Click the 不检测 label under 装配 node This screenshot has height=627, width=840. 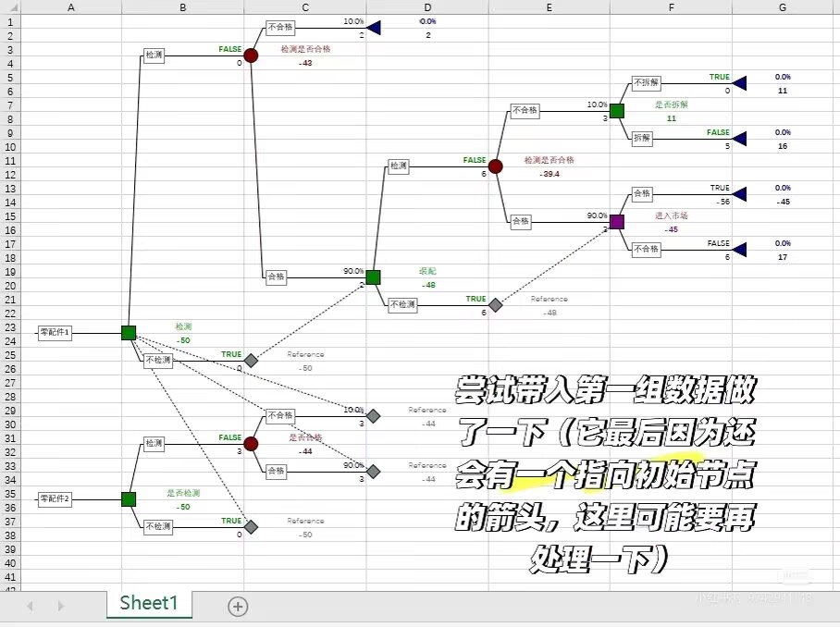pyautogui.click(x=402, y=304)
